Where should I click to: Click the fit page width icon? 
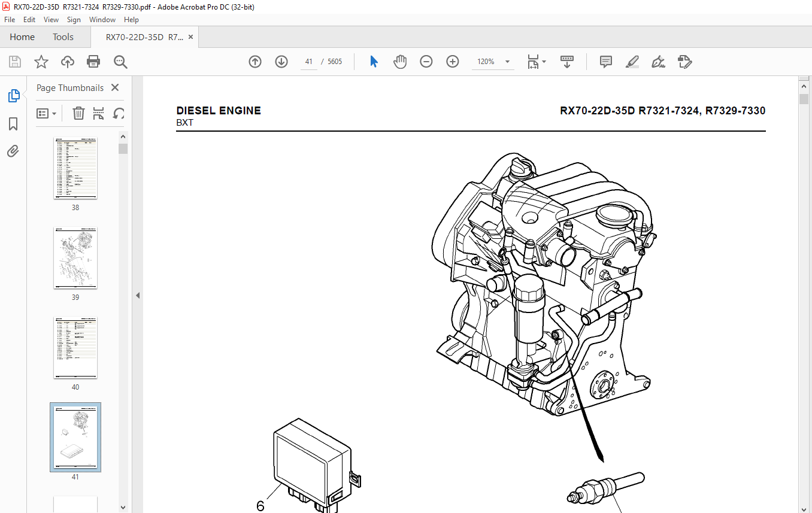pos(533,62)
